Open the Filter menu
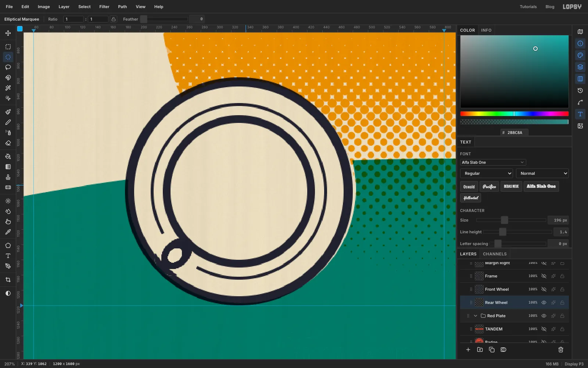 [104, 7]
